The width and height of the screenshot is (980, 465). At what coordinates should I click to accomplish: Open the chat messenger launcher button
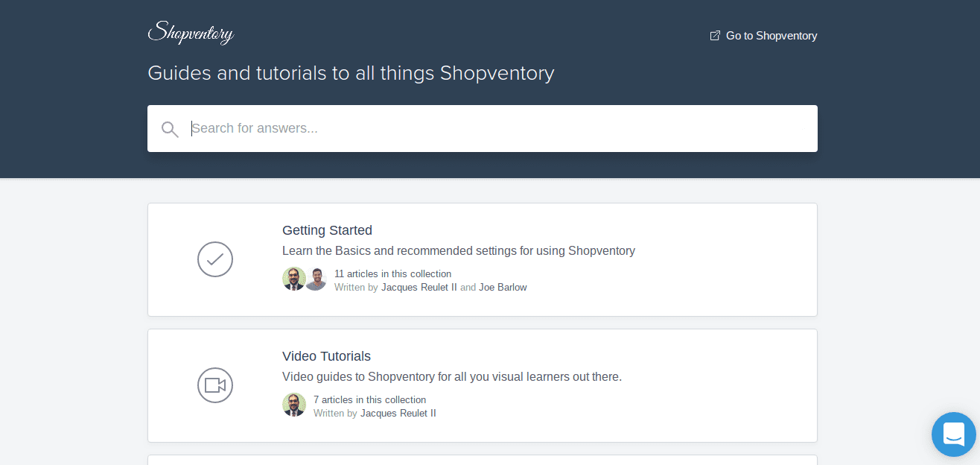(954, 434)
